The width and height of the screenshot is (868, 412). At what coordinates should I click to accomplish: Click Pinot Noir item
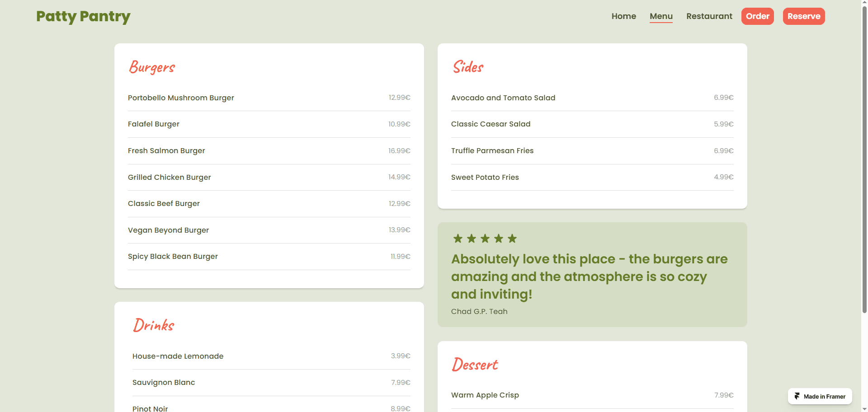point(150,408)
